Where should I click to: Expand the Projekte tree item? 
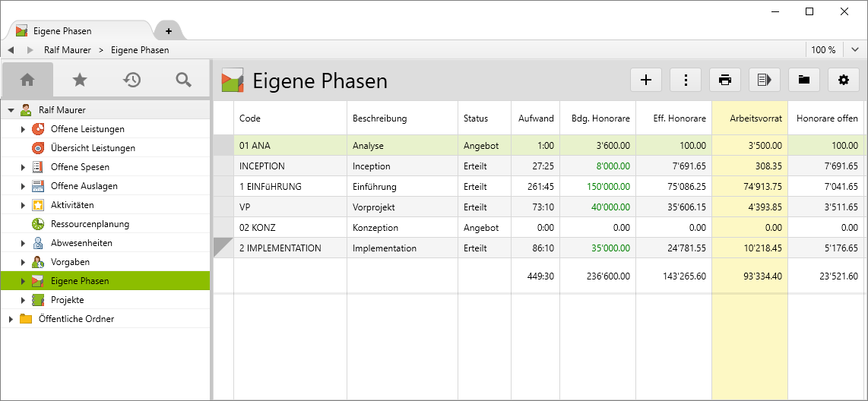click(23, 300)
